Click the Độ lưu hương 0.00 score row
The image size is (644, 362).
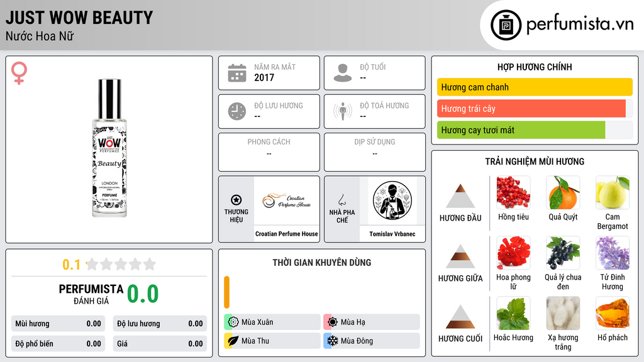tap(160, 324)
